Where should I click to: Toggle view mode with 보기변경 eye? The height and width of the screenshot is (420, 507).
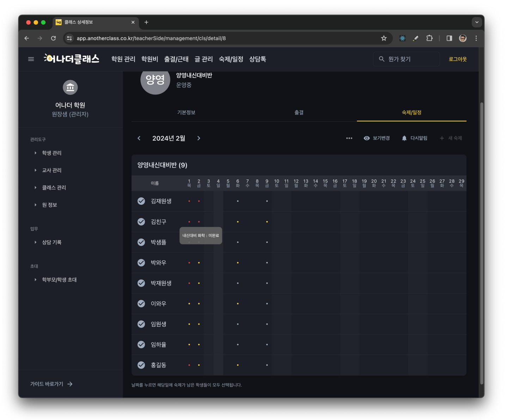[377, 138]
